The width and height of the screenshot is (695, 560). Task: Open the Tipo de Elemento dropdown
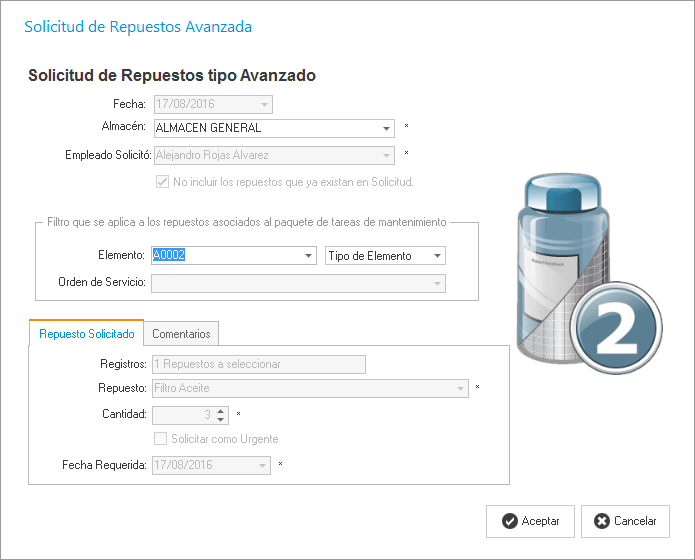click(437, 256)
